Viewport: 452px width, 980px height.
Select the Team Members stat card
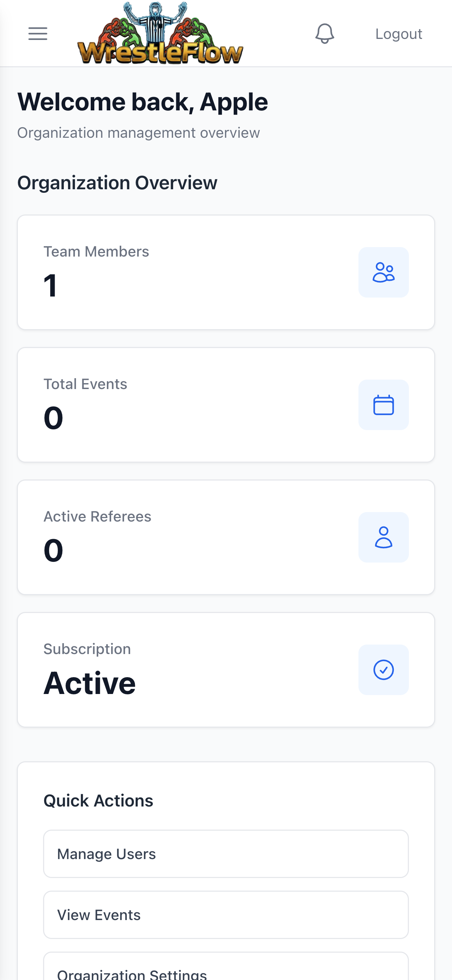pyautogui.click(x=226, y=272)
